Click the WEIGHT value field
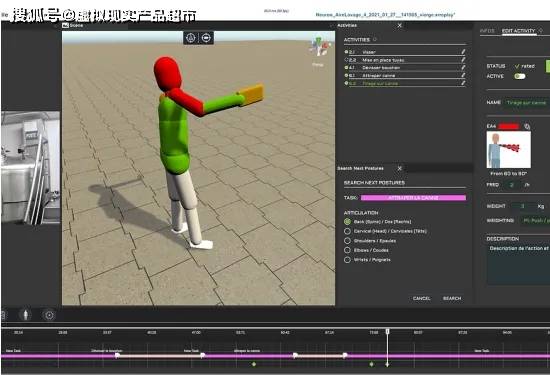Image resolution: width=550 pixels, height=375 pixels. (x=523, y=206)
